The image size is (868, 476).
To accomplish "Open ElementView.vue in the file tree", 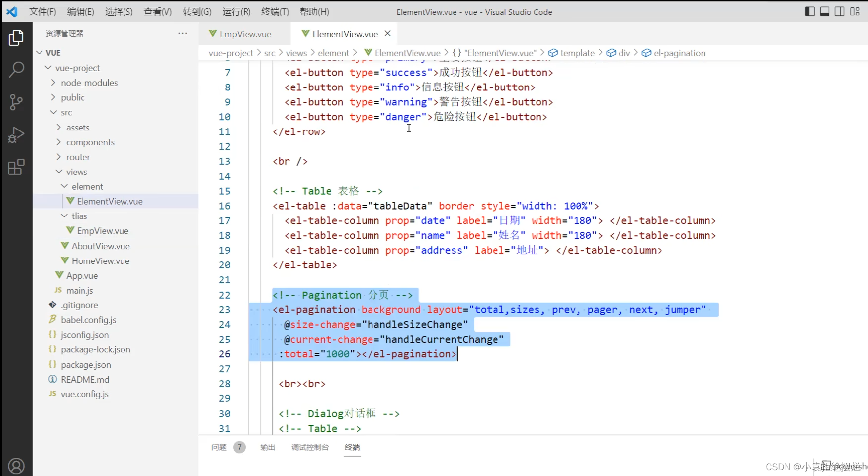I will tap(116, 201).
